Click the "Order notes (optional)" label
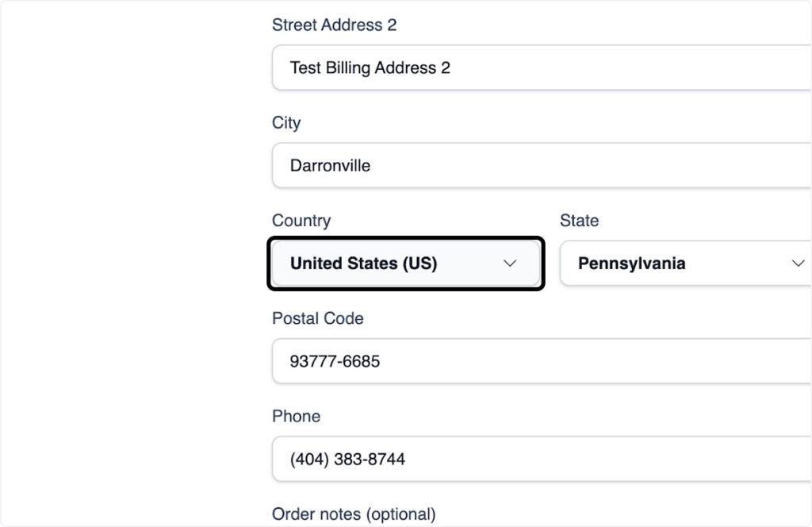This screenshot has width=812, height=527. (x=354, y=514)
